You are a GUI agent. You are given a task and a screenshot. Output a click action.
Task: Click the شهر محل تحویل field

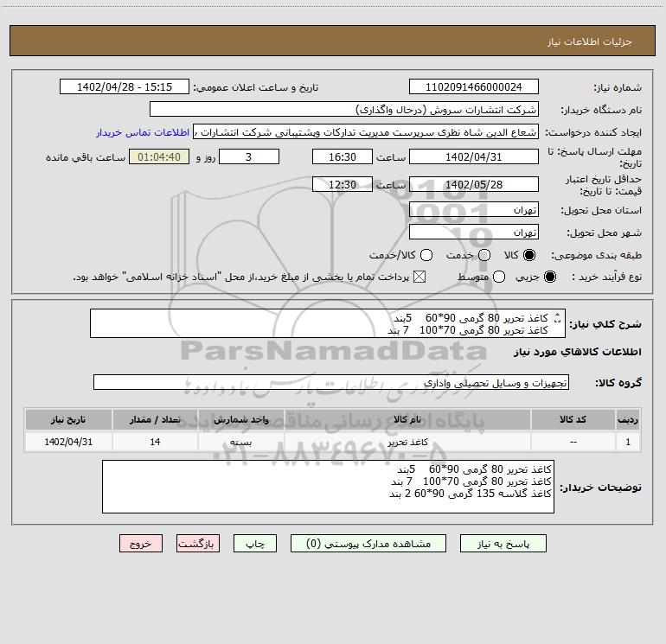tap(474, 232)
